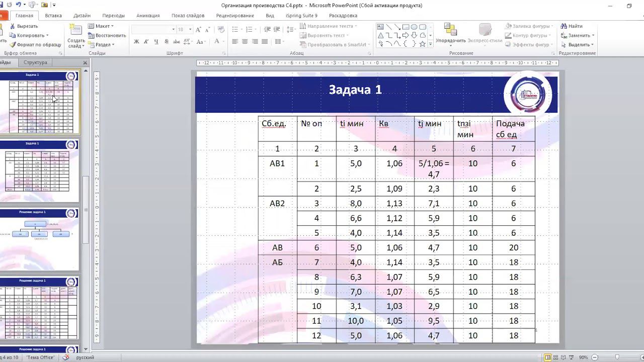Viewport: 644px width, 362px height.
Task: Toggle Italic (К) formatting
Action: tap(146, 42)
